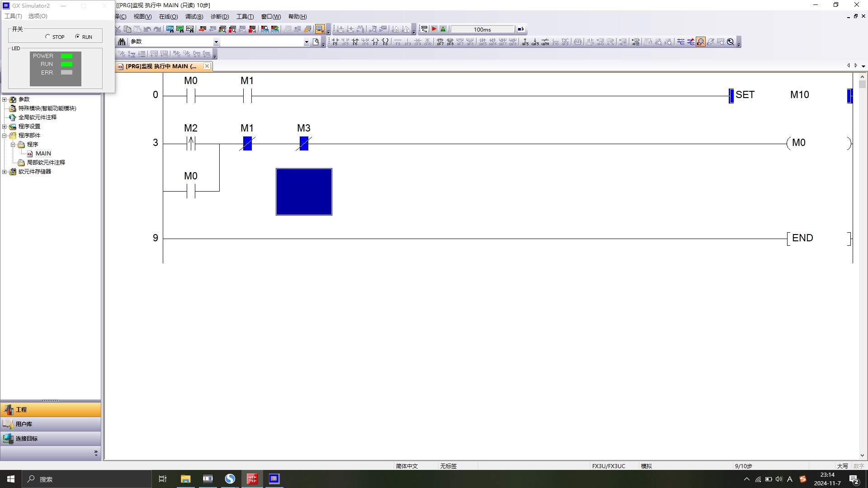Click the caF10 invert operation result icon
Screen dimensions: 868x488
tap(545, 42)
